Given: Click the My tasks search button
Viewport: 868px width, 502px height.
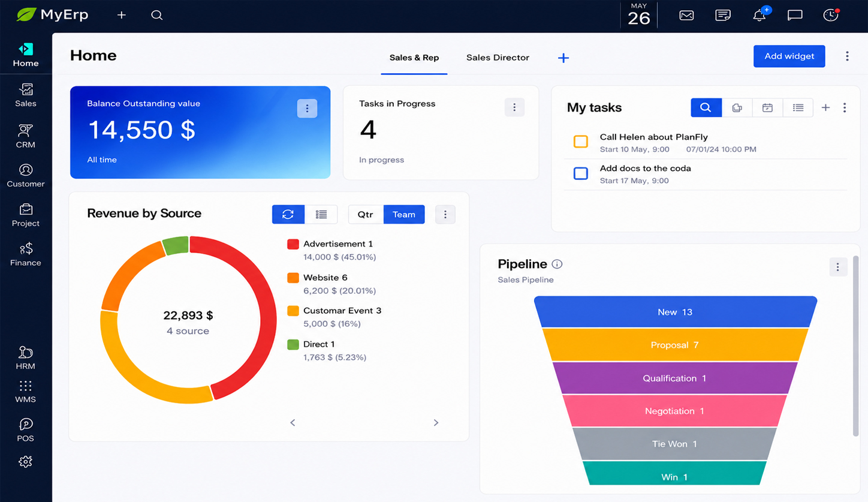Looking at the screenshot, I should 706,107.
